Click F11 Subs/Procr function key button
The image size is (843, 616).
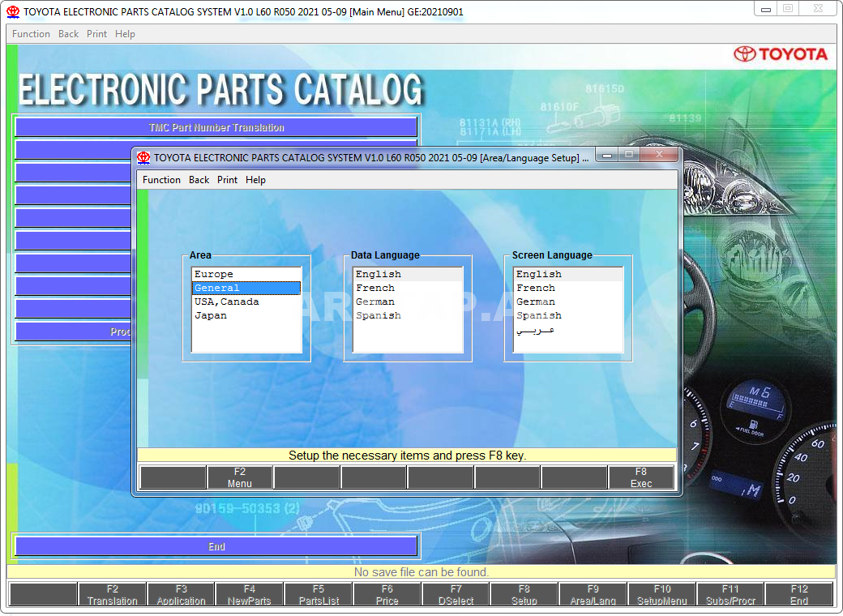(730, 594)
